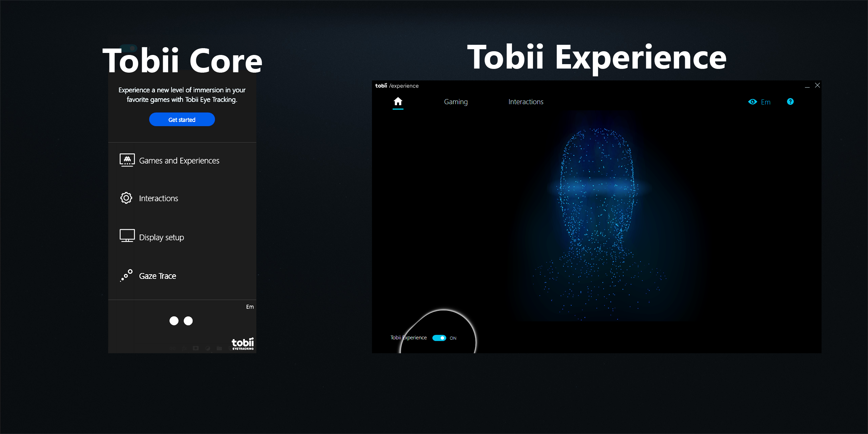Open Gaze Trace in Tobii Core
Viewport: 868px width, 434px height.
click(157, 276)
